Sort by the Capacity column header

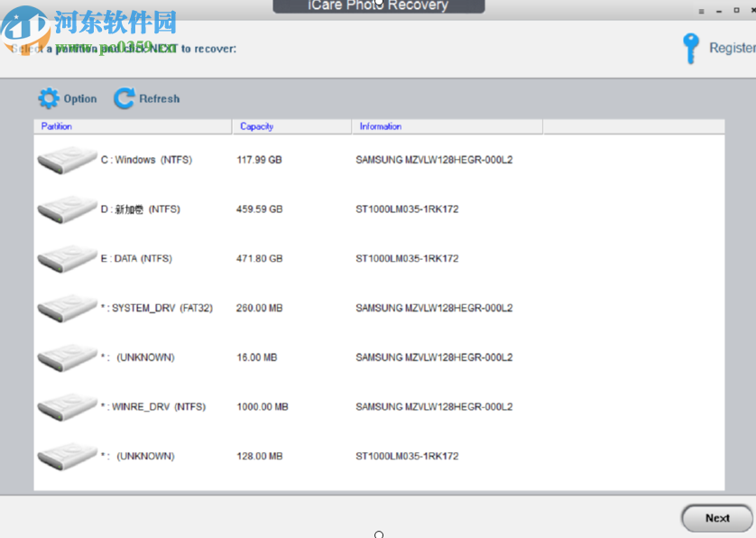tap(292, 126)
